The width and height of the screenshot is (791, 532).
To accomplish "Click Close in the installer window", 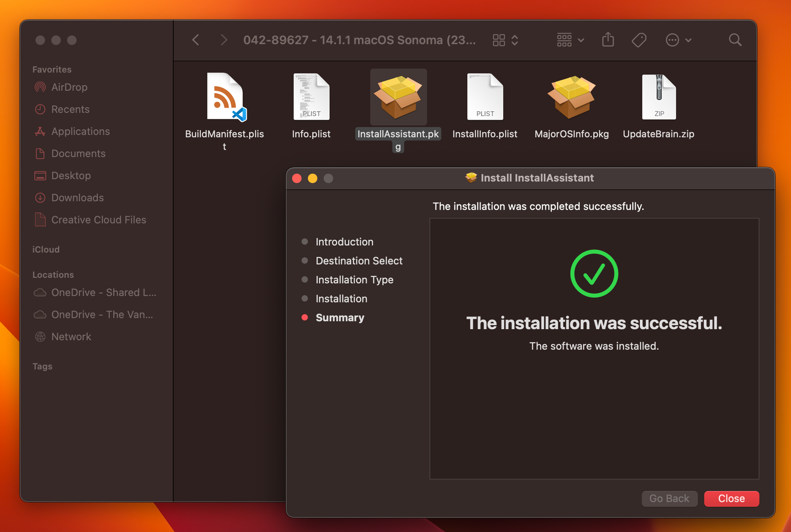I will (731, 498).
